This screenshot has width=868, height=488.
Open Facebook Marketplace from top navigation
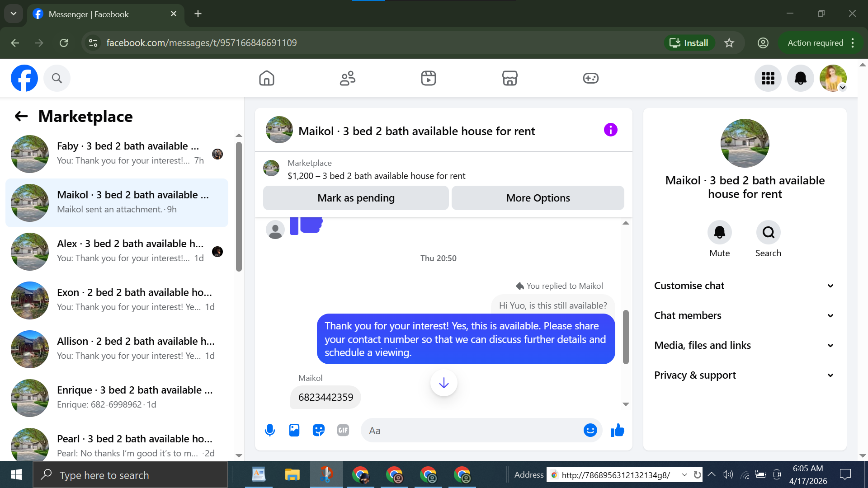click(509, 78)
